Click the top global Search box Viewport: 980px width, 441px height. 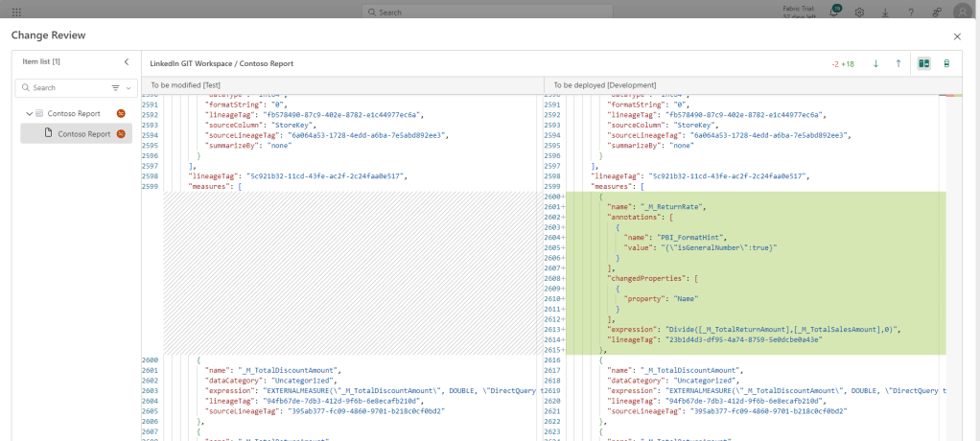pyautogui.click(x=489, y=12)
